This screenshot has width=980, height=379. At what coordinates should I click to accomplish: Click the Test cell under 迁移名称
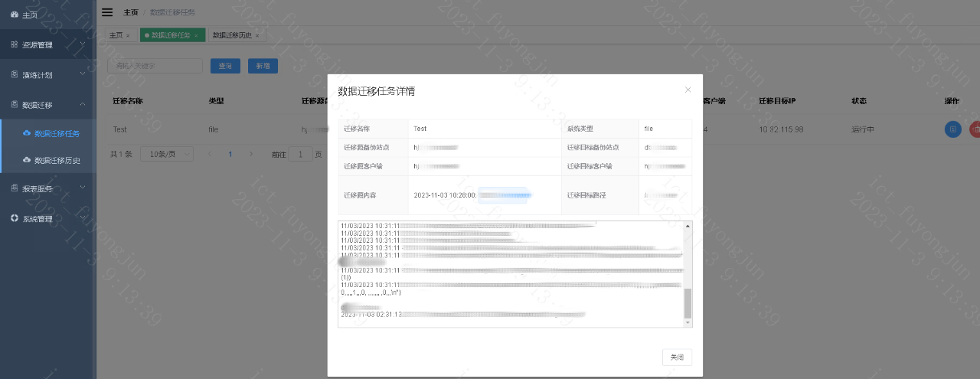click(x=119, y=129)
